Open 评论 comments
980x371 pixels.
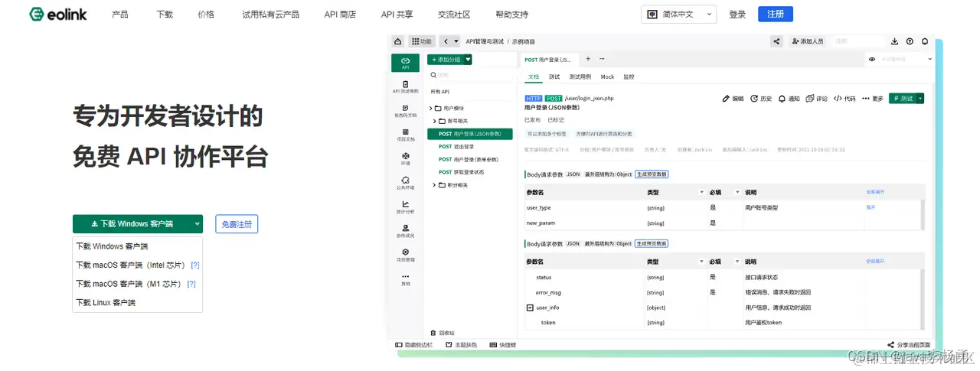(817, 99)
